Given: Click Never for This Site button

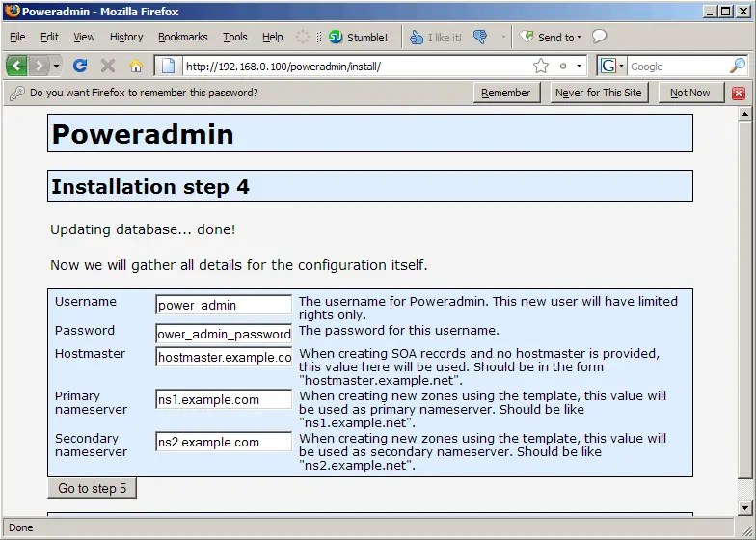Looking at the screenshot, I should [598, 93].
